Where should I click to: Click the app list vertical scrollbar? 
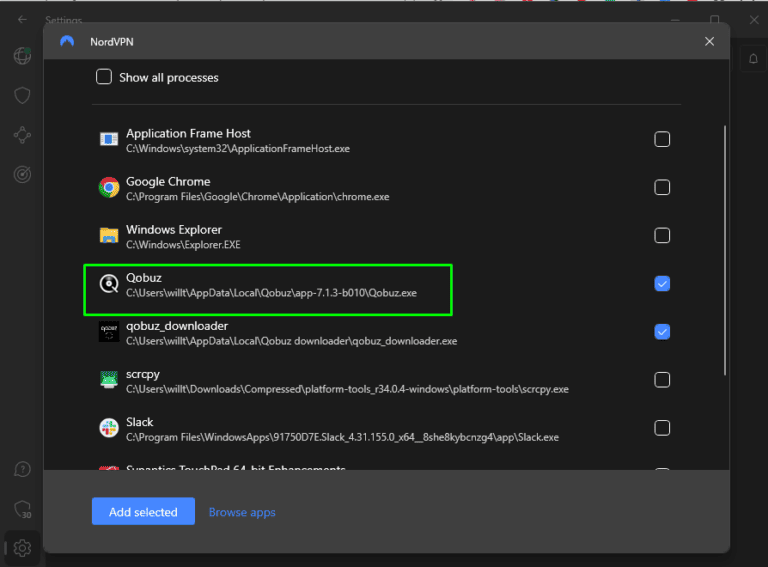coord(725,250)
